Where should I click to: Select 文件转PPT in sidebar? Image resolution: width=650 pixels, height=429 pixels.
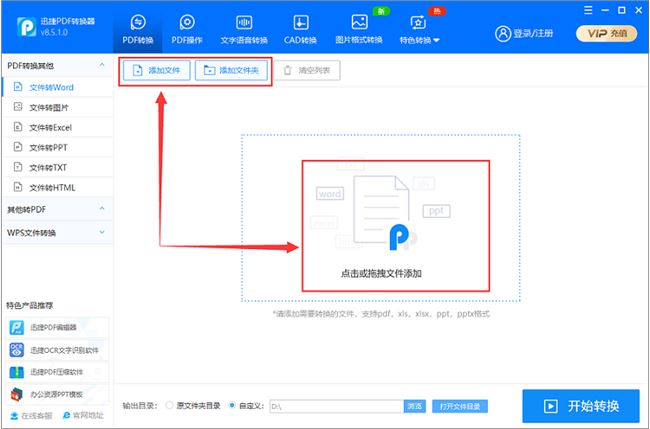point(58,147)
